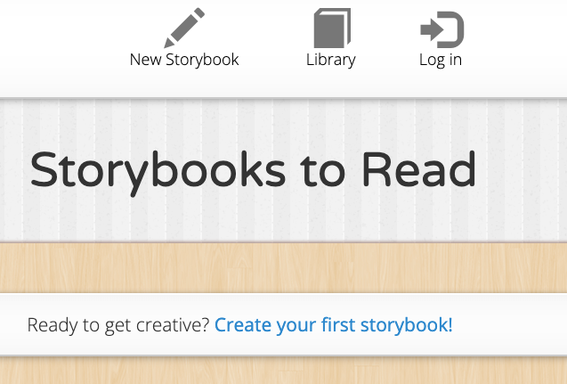The image size is (567, 384).
Task: Click the striped gray banner background
Action: coord(284,217)
